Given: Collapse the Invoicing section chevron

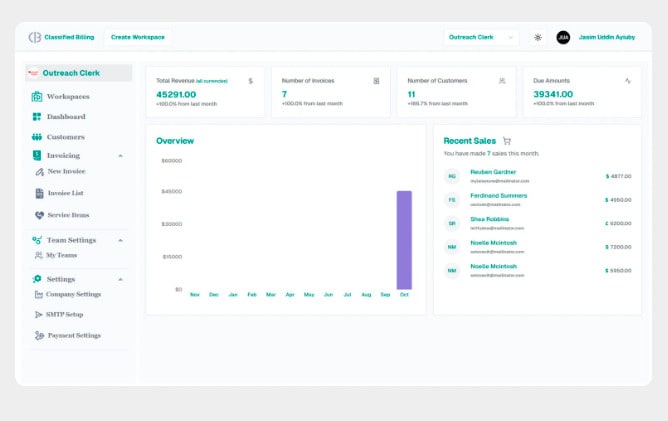Looking at the screenshot, I should pyautogui.click(x=121, y=156).
